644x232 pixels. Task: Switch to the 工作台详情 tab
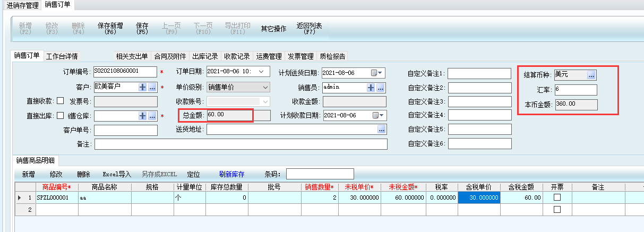[62, 56]
